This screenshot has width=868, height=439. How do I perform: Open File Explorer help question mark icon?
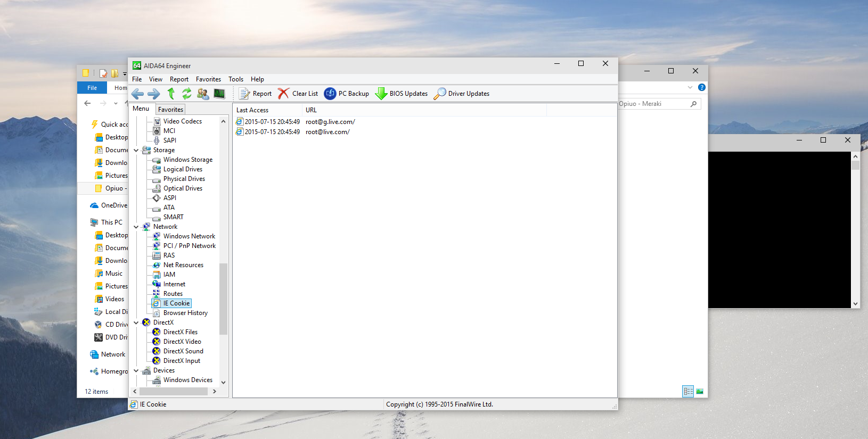tap(702, 87)
